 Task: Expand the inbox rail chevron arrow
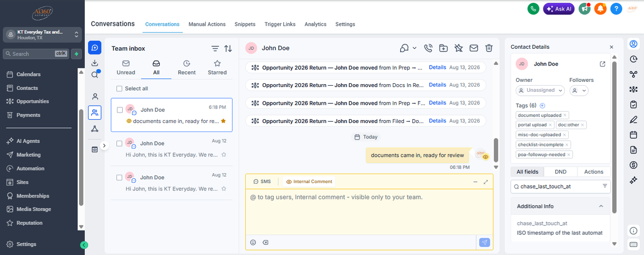pos(104,146)
